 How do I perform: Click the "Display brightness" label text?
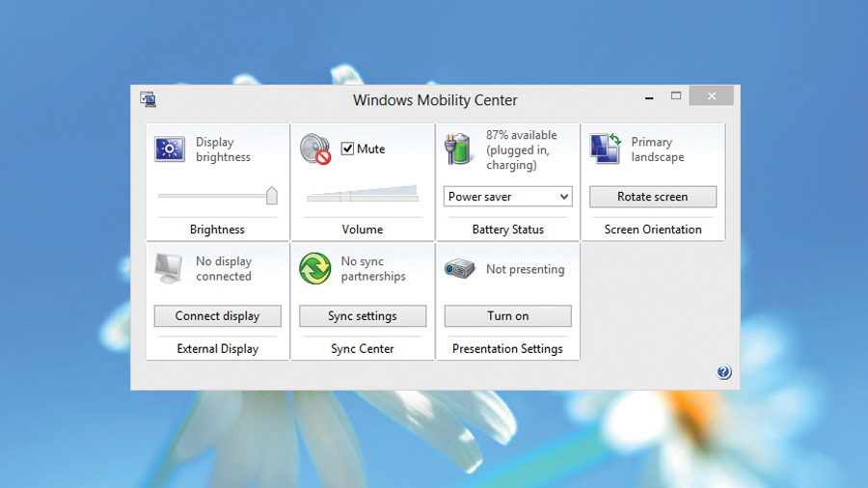pyautogui.click(x=223, y=149)
